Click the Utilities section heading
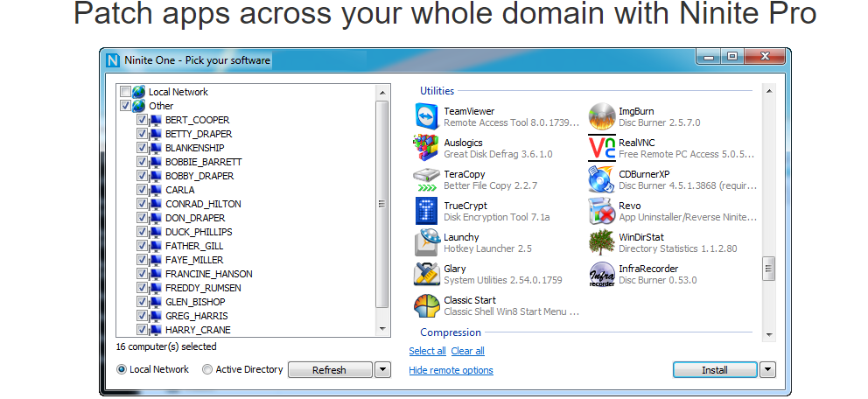 pos(437,91)
